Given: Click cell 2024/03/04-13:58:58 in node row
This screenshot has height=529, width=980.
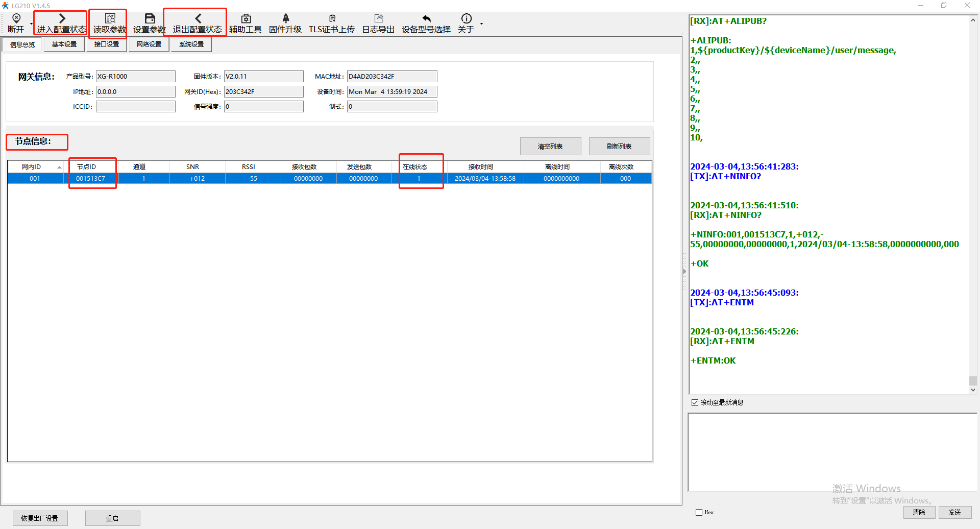Looking at the screenshot, I should (485, 179).
